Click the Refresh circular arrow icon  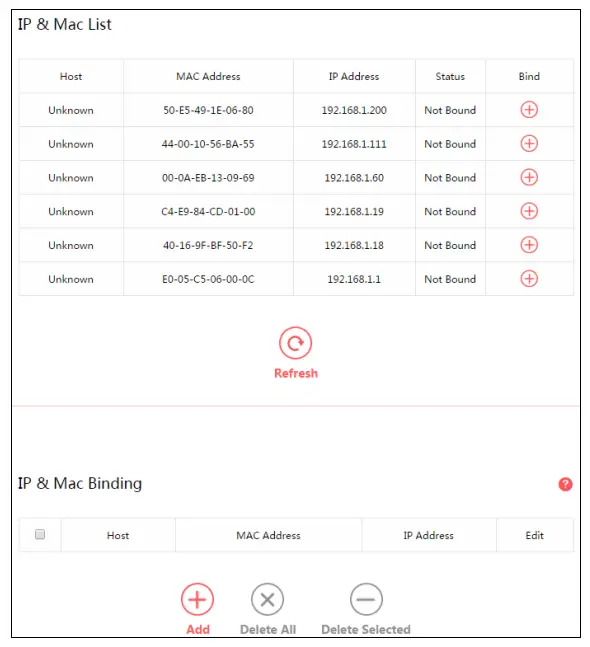pos(295,343)
